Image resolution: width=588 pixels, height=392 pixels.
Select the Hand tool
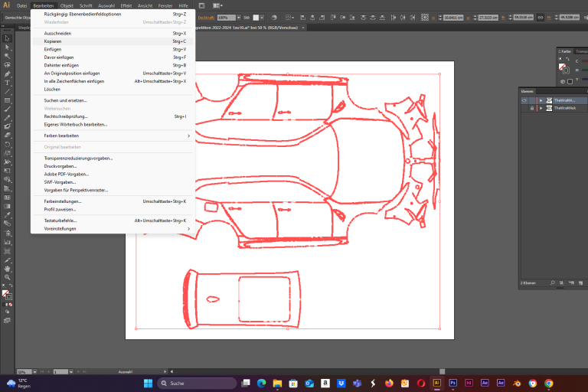point(7,269)
